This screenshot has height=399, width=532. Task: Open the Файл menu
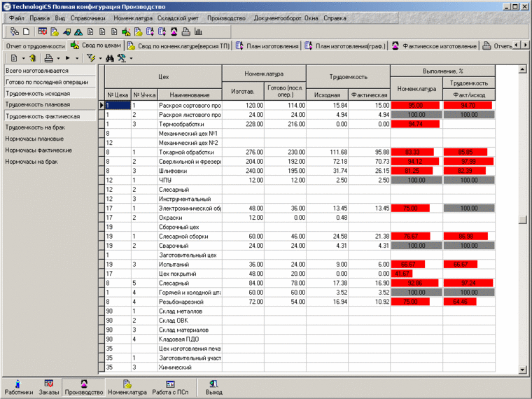tap(16, 18)
